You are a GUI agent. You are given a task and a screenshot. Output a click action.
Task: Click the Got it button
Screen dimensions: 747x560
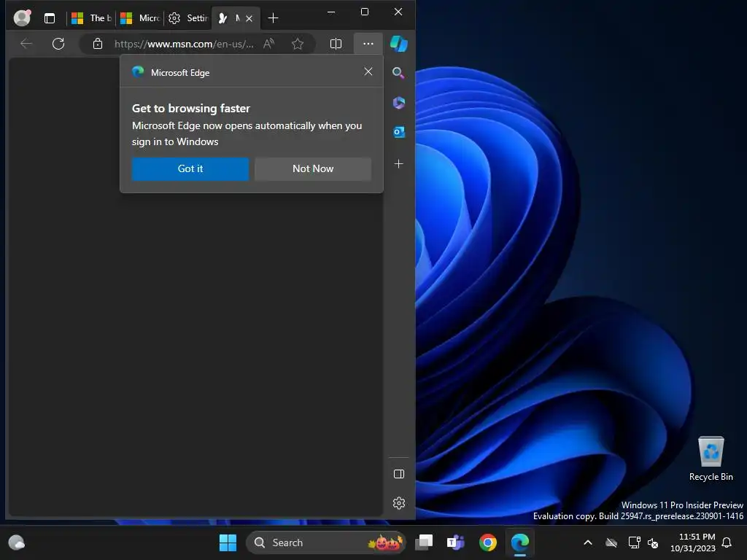click(190, 168)
